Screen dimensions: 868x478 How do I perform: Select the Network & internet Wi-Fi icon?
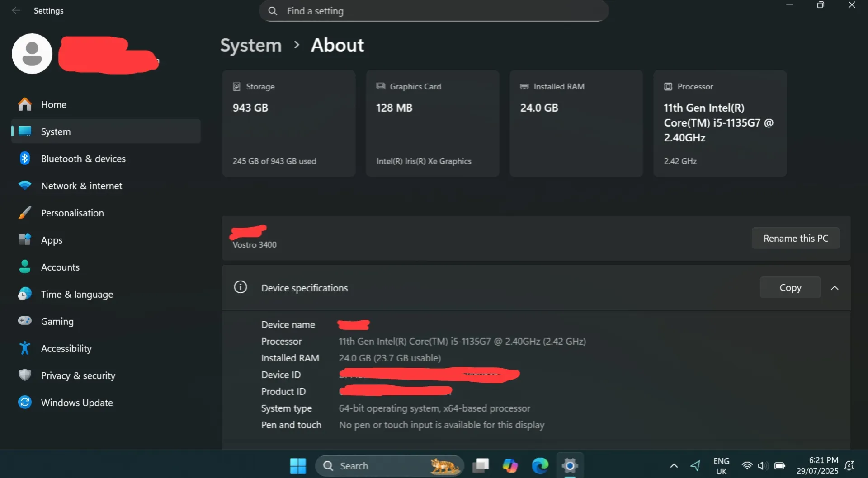[x=25, y=186]
